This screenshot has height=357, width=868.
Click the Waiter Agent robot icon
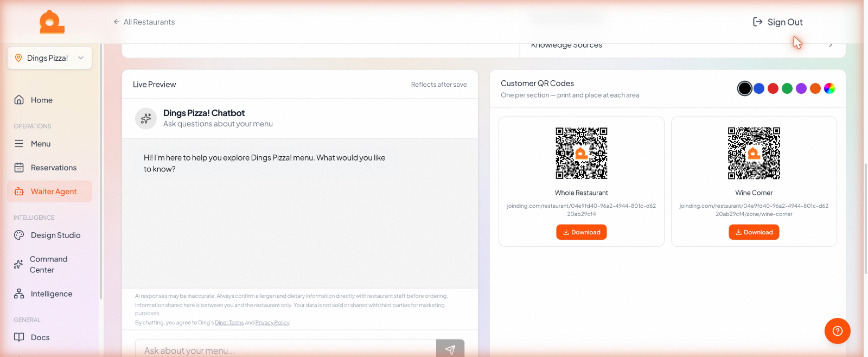pyautogui.click(x=19, y=192)
